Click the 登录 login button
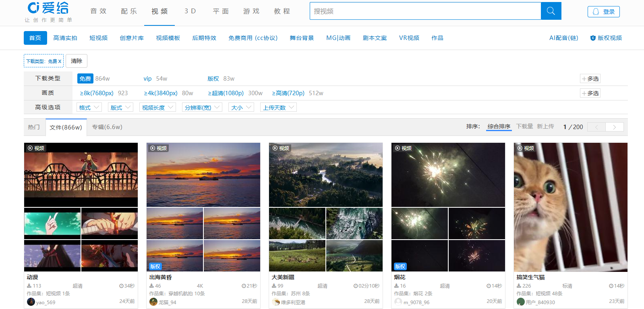The height and width of the screenshot is (309, 644). pyautogui.click(x=603, y=12)
